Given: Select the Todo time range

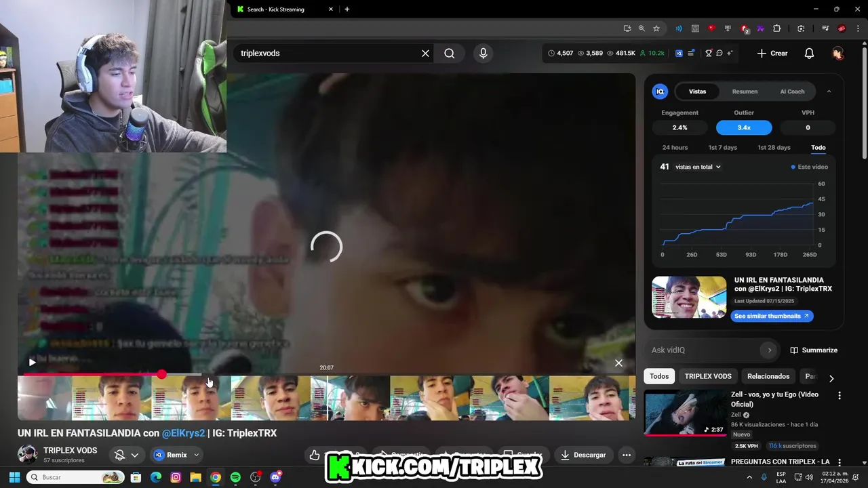Looking at the screenshot, I should click(818, 148).
